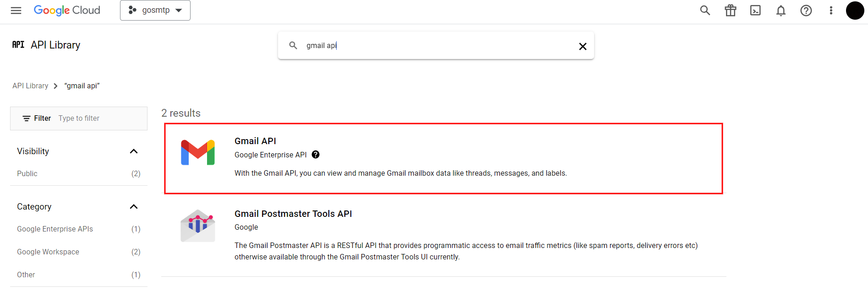The width and height of the screenshot is (868, 291).
Task: Click the API Library page title
Action: (x=55, y=45)
